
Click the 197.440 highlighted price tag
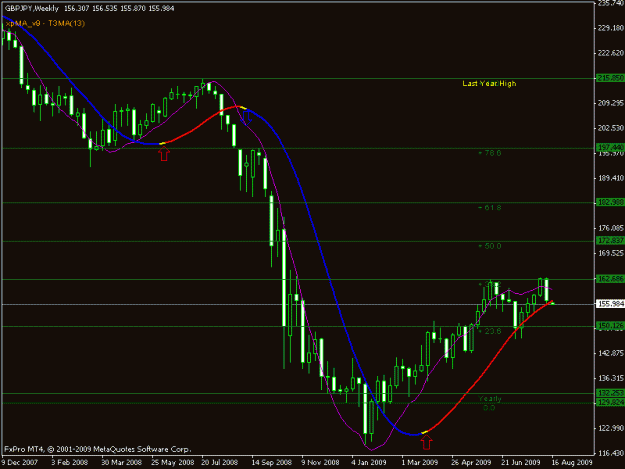point(611,148)
